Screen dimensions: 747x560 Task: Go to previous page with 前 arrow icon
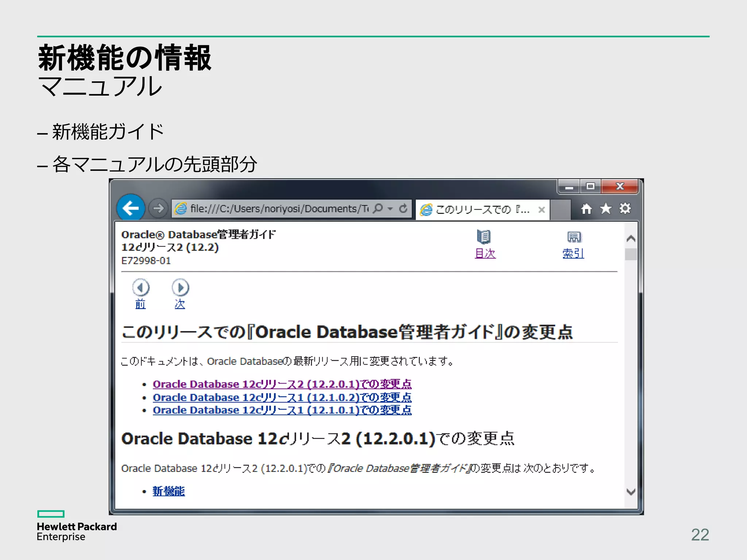(140, 288)
